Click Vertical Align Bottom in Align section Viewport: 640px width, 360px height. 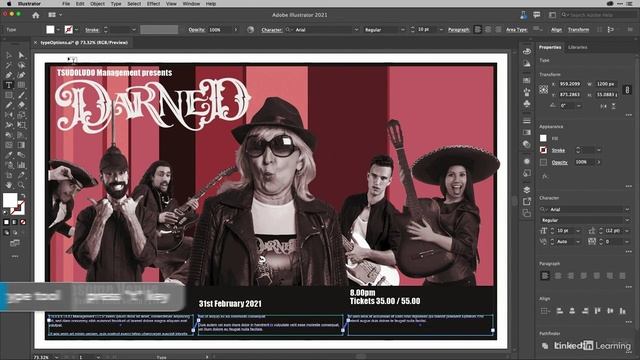point(623,311)
